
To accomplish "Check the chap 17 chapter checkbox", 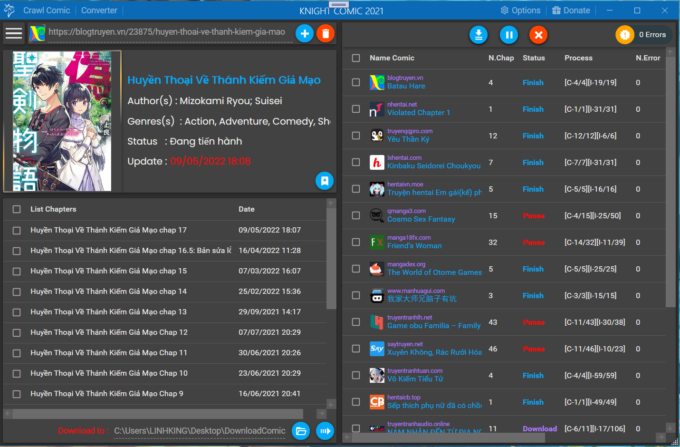I will point(16,230).
